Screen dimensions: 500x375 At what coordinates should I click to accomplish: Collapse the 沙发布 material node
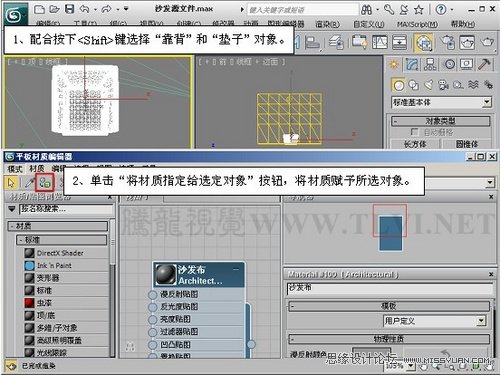[x=236, y=269]
